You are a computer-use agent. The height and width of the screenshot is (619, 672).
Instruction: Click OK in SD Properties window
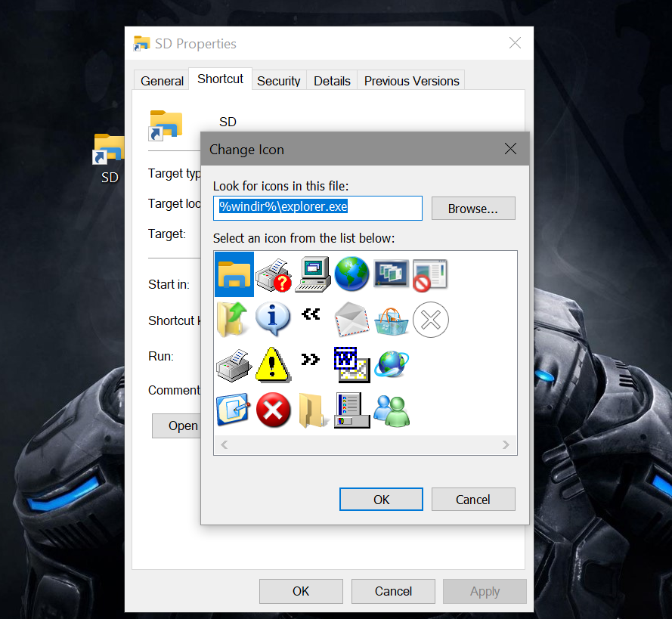(x=301, y=591)
